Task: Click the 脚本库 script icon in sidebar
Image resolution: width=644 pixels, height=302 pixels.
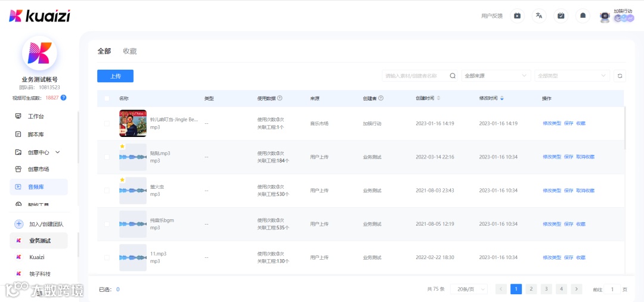Action: coord(18,134)
